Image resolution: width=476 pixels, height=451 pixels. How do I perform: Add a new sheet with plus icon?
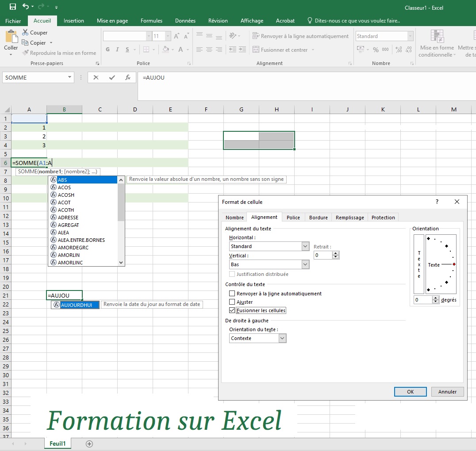coord(89,443)
